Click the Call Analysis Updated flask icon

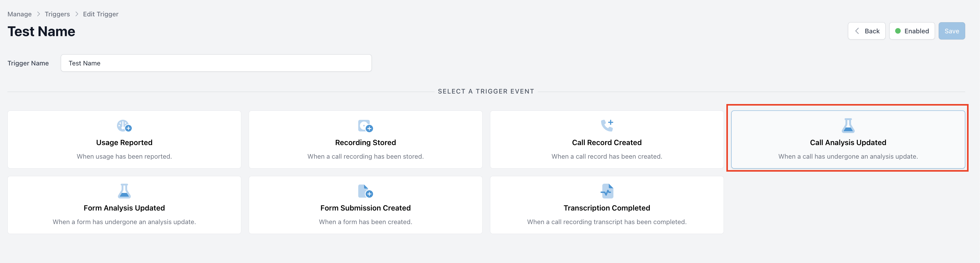848,125
